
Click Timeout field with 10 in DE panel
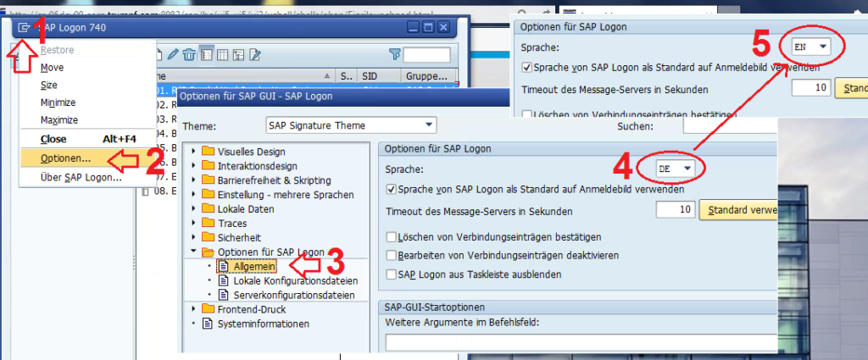[x=675, y=209]
